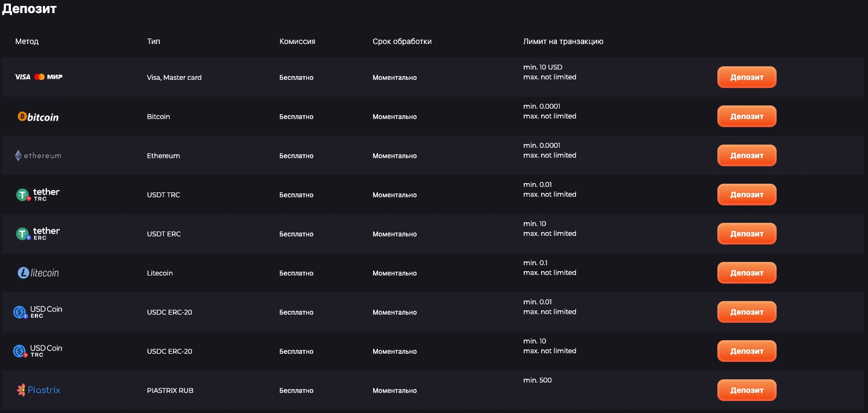The width and height of the screenshot is (868, 413).
Task: Click the Visa Mastercard MIR logo
Action: (x=39, y=77)
